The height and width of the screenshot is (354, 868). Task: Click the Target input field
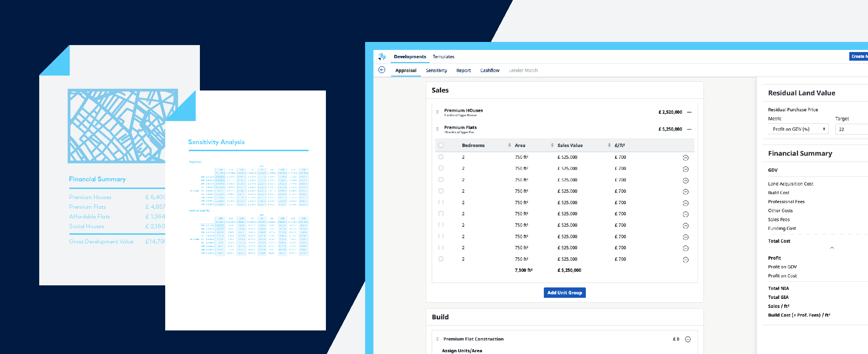tap(852, 129)
